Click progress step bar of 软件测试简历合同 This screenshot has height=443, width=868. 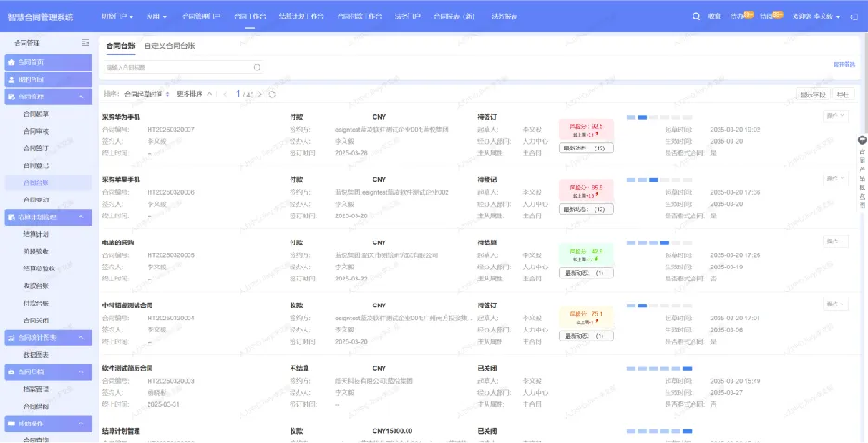tap(659, 369)
